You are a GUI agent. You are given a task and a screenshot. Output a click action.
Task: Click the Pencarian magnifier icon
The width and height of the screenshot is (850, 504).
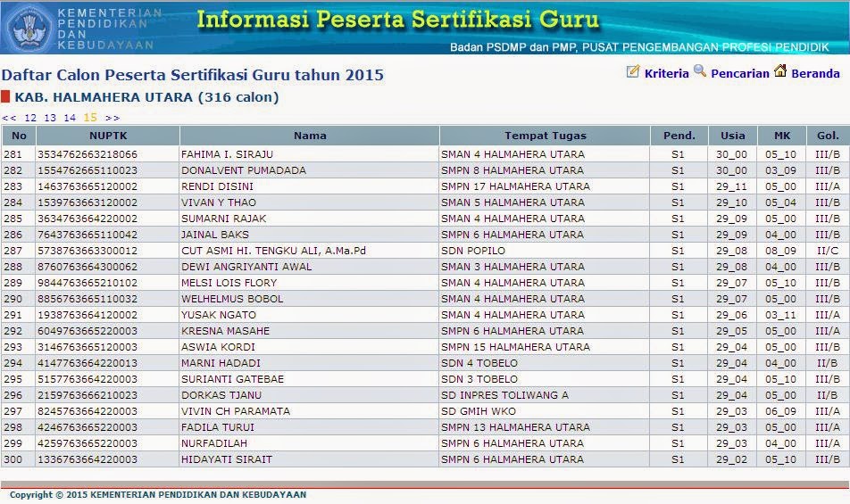(x=700, y=71)
